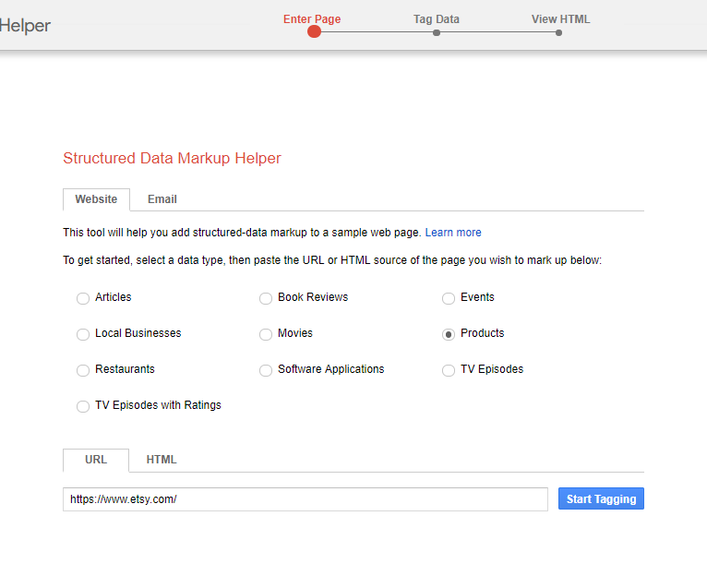
Task: Select TV Episodes with Ratings option
Action: point(83,406)
